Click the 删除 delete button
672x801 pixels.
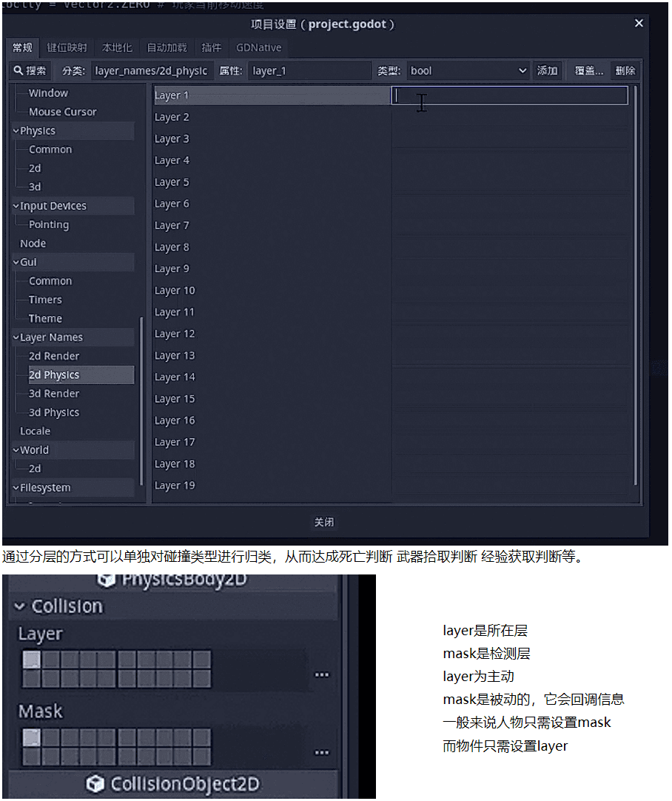point(625,70)
